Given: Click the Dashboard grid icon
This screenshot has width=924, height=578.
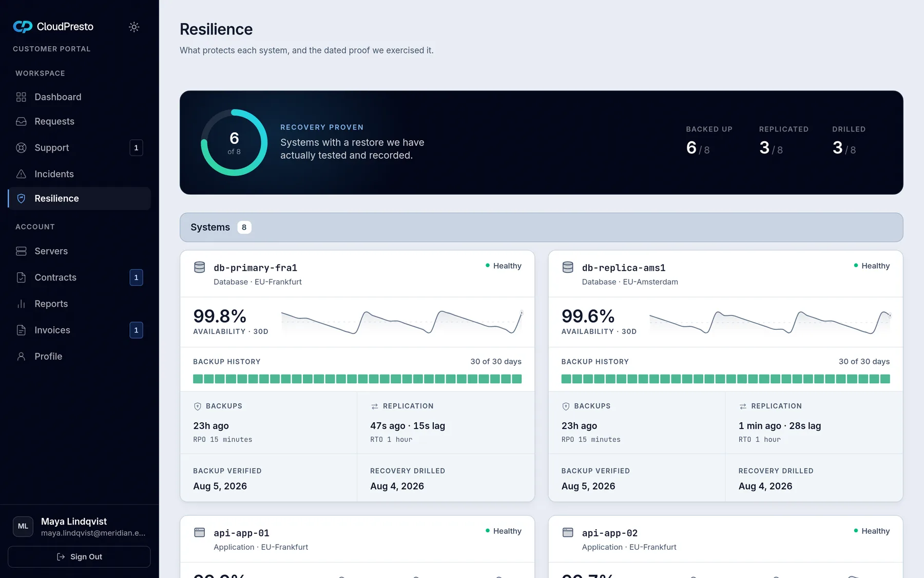Looking at the screenshot, I should click(21, 97).
